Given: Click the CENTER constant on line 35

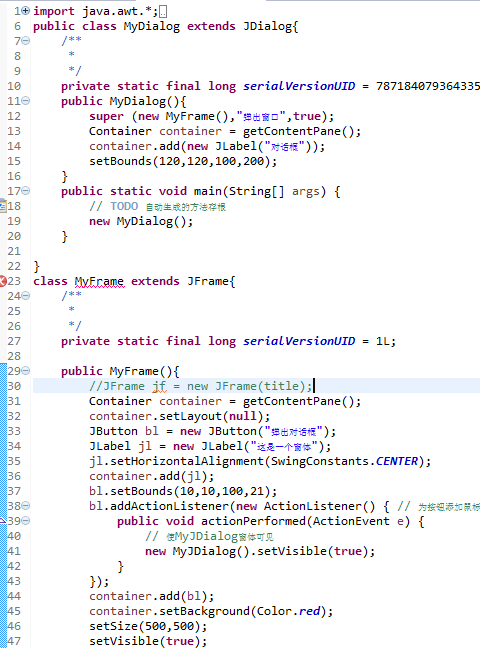Looking at the screenshot, I should point(396,461).
